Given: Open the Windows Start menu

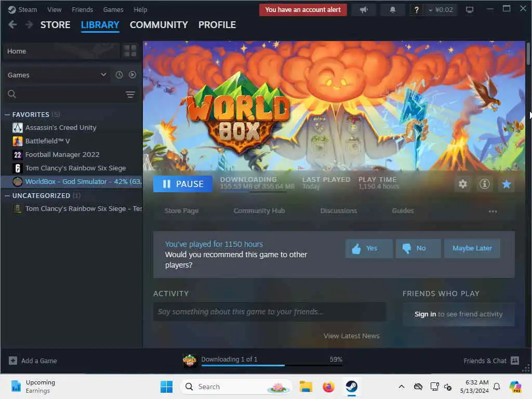Looking at the screenshot, I should click(x=167, y=387).
